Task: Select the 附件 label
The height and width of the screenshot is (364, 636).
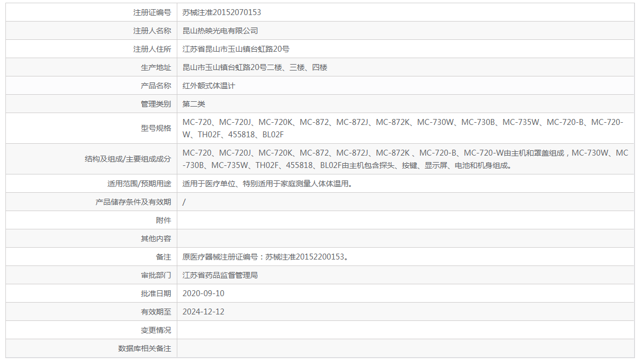Action: click(x=164, y=220)
